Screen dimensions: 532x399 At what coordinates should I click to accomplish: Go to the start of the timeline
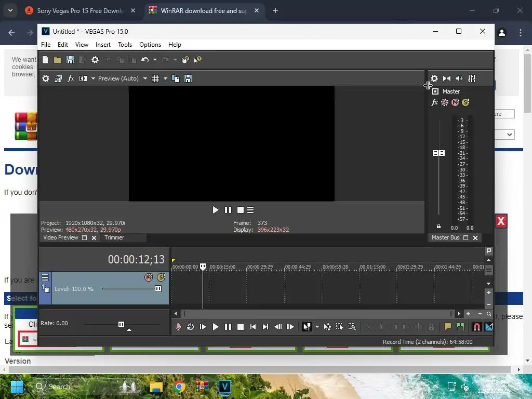253,327
